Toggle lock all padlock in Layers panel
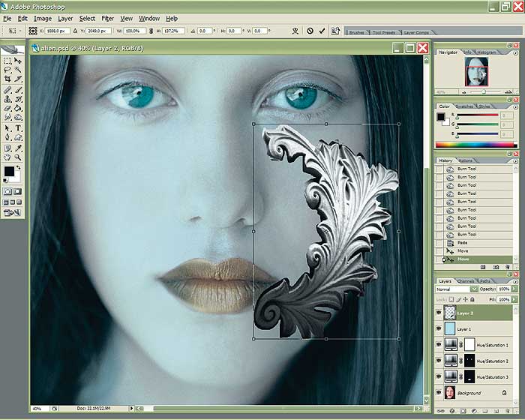 coord(472,299)
